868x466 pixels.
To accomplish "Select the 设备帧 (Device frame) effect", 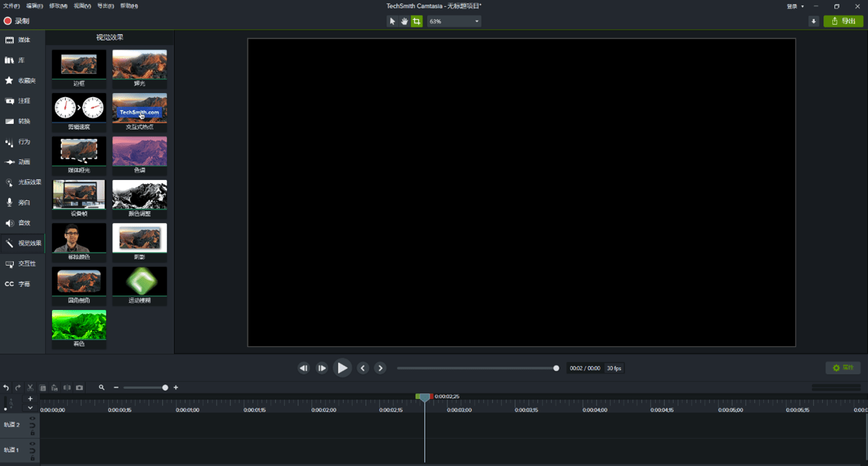I will [79, 199].
